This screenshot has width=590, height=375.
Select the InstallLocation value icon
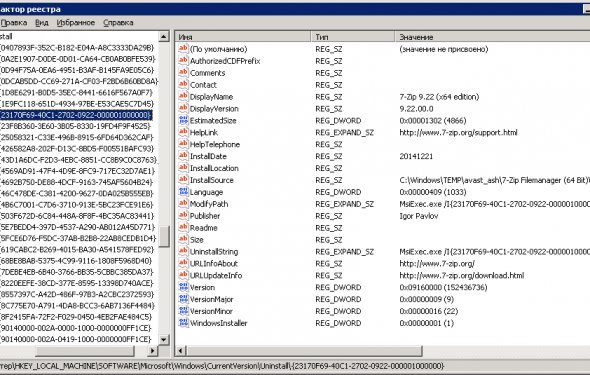(x=183, y=168)
